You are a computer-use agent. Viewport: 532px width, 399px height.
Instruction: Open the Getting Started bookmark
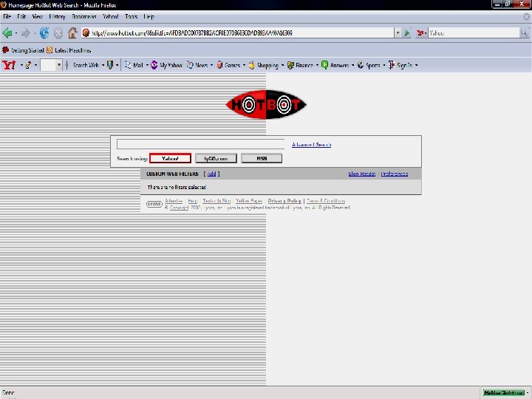(x=23, y=50)
